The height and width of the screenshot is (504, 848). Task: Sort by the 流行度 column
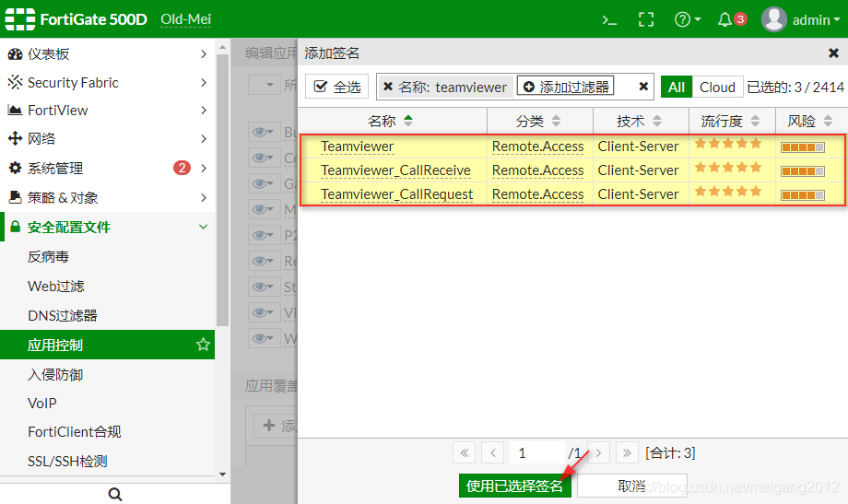click(x=732, y=121)
